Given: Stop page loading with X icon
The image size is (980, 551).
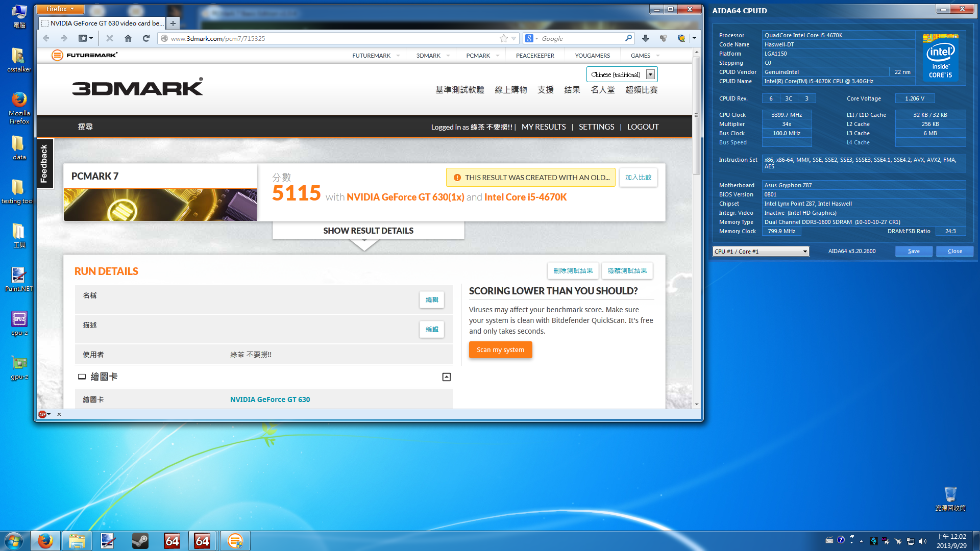Looking at the screenshot, I should click(109, 38).
